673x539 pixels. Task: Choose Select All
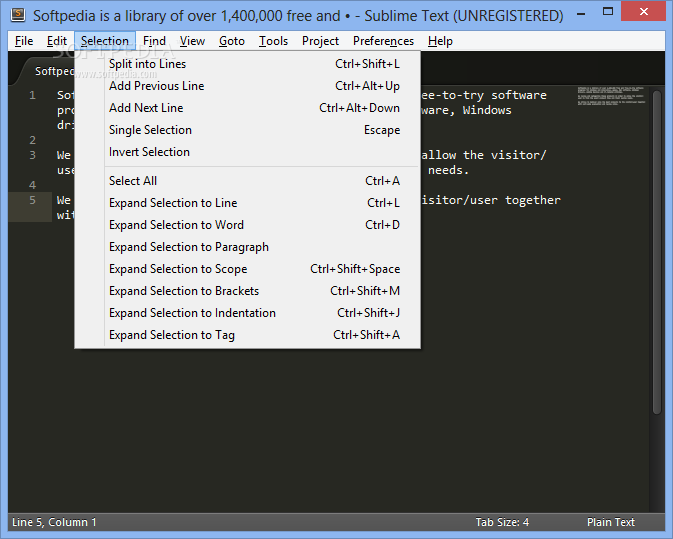(248, 181)
